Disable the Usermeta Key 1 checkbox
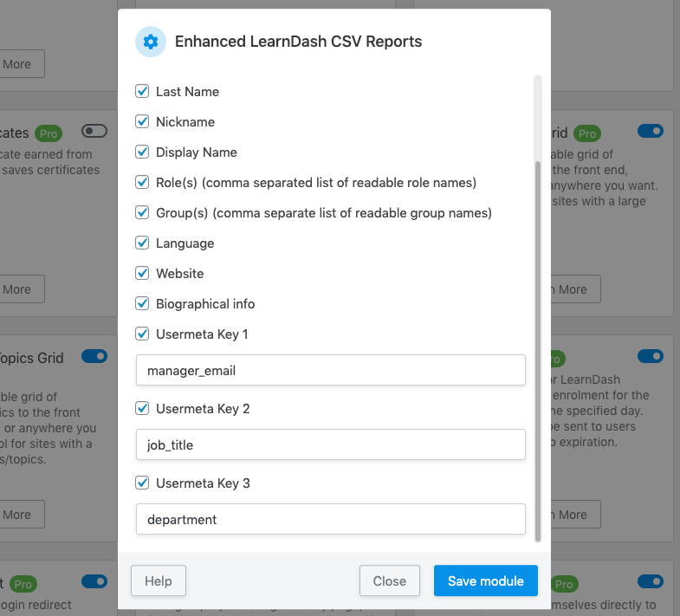The width and height of the screenshot is (680, 616). tap(143, 334)
